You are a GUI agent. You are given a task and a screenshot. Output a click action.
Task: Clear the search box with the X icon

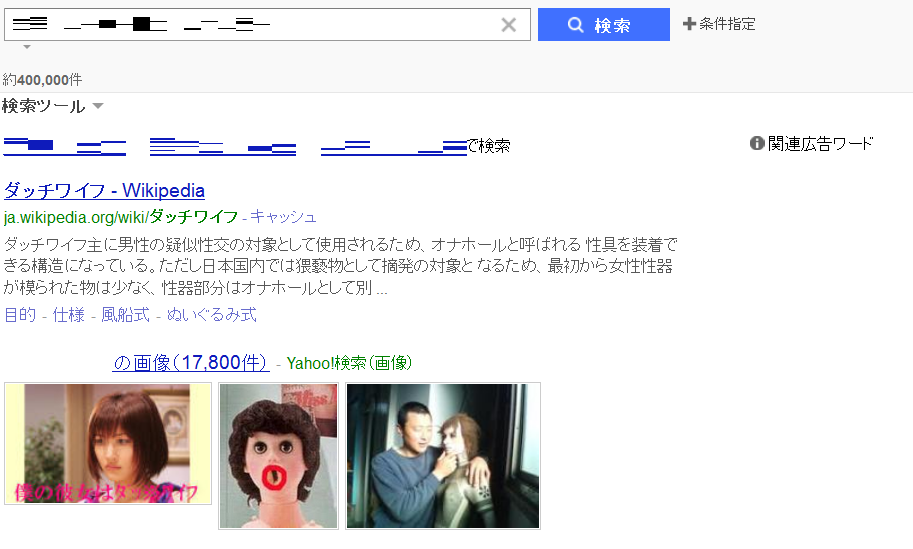pos(508,25)
